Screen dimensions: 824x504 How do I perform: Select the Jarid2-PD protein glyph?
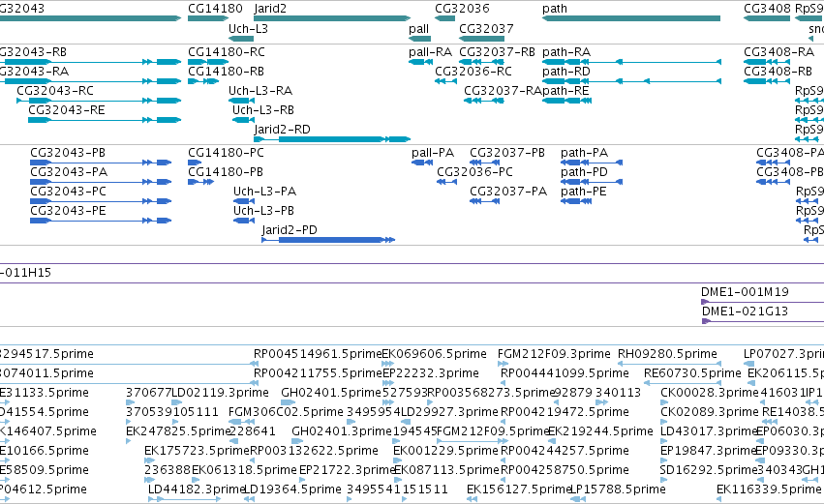coord(328,240)
